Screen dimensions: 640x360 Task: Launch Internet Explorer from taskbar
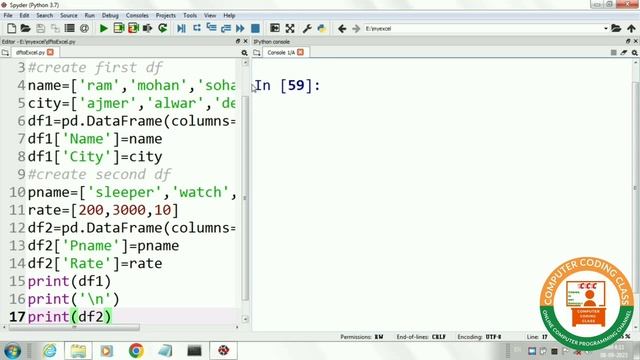[x=49, y=351]
